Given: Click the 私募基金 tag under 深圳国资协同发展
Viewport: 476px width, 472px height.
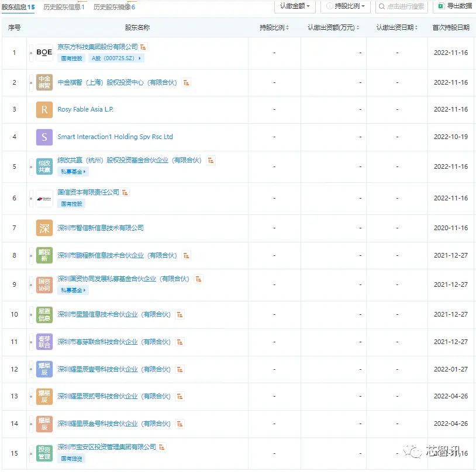Looking at the screenshot, I should tap(73, 290).
